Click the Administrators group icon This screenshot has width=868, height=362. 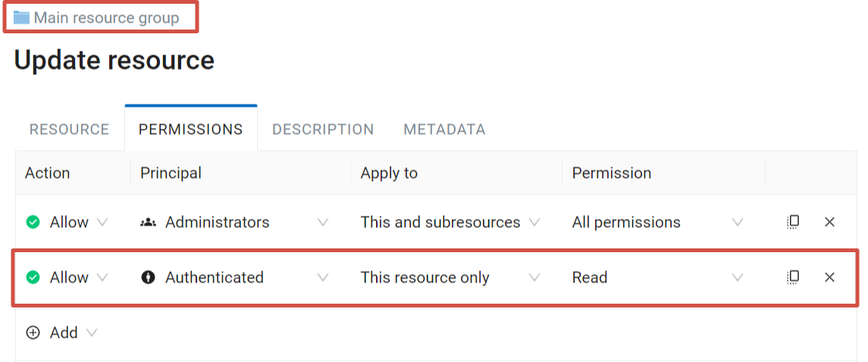click(x=148, y=222)
